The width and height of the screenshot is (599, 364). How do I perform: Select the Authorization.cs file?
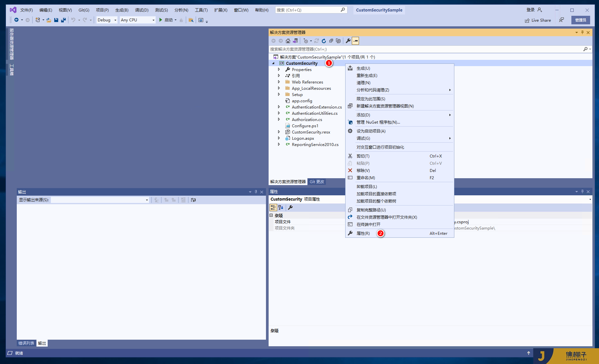[x=307, y=119]
